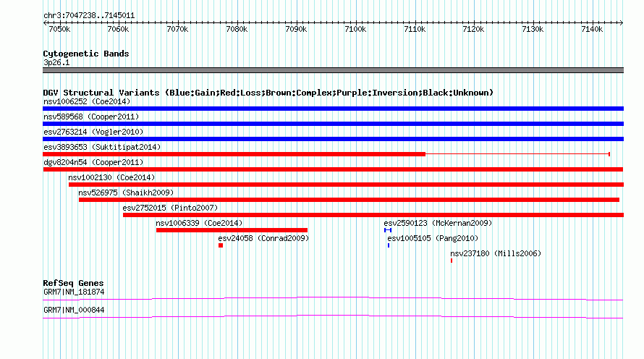The image size is (644, 359).
Task: Click the 7070k ruler position
Action: 177,29
